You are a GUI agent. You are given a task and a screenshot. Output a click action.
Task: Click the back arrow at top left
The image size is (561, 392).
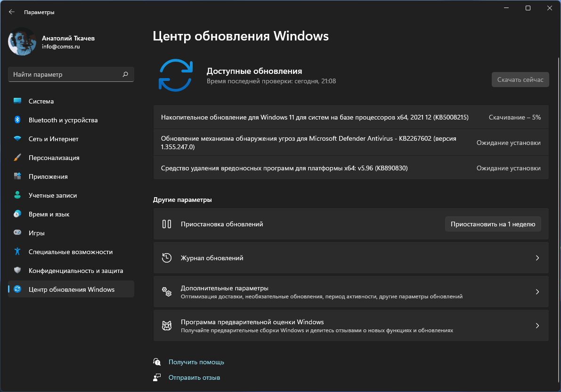tap(11, 12)
